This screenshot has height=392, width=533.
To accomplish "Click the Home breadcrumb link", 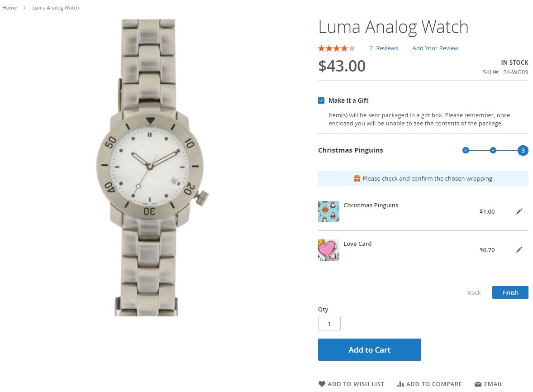I will tap(10, 8).
